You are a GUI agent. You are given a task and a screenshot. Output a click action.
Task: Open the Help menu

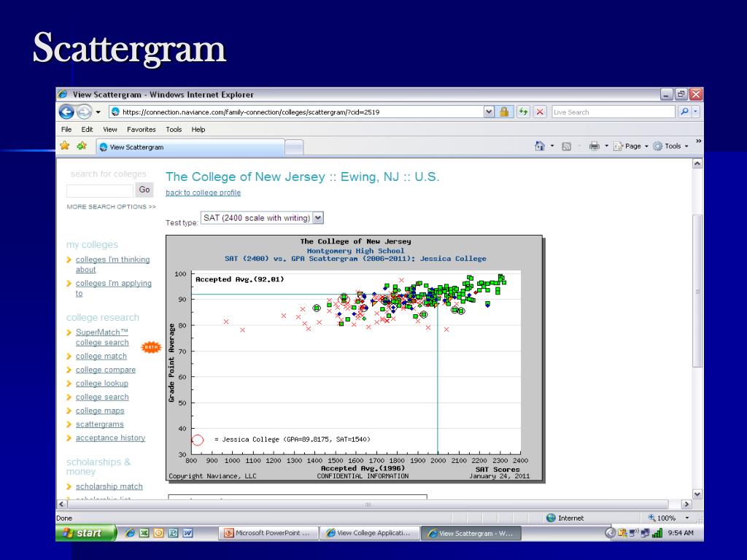(x=198, y=130)
